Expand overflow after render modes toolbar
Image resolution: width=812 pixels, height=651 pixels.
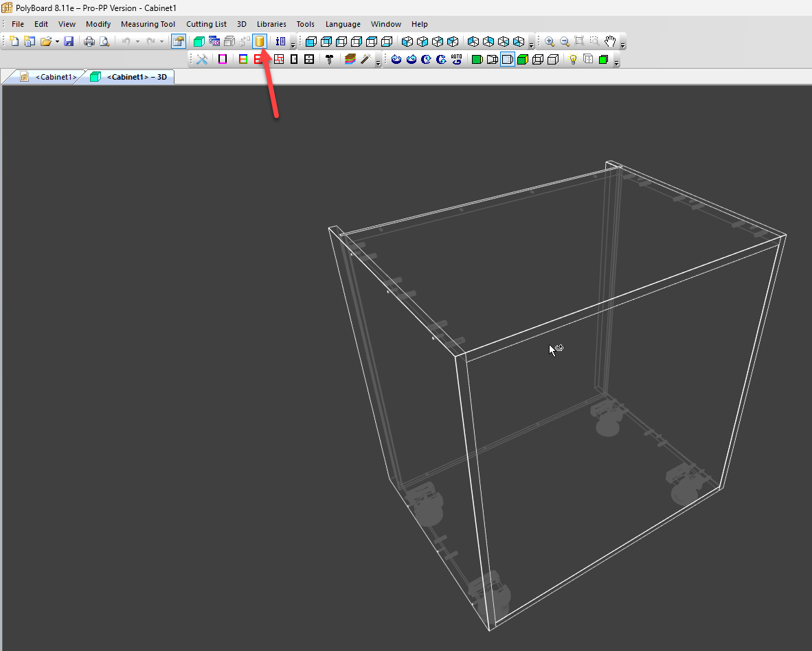pyautogui.click(x=616, y=62)
